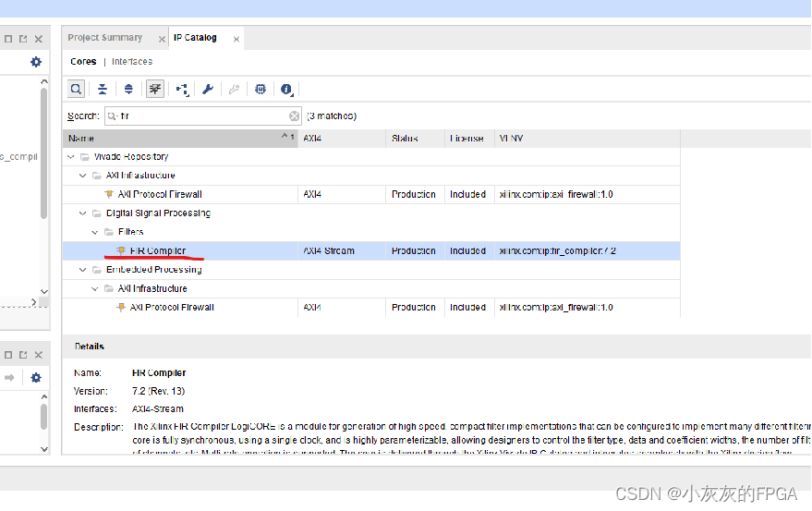The image size is (812, 511).
Task: Click the Customize IP wrench icon
Action: [208, 89]
